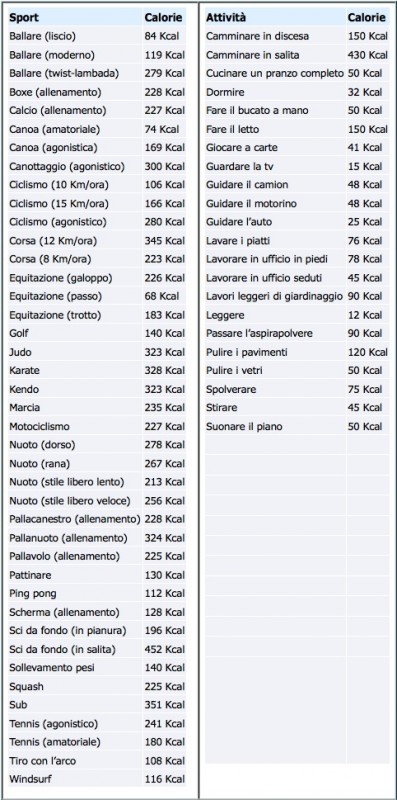
Task: Click the Ping pong entry
Action: tap(33, 593)
